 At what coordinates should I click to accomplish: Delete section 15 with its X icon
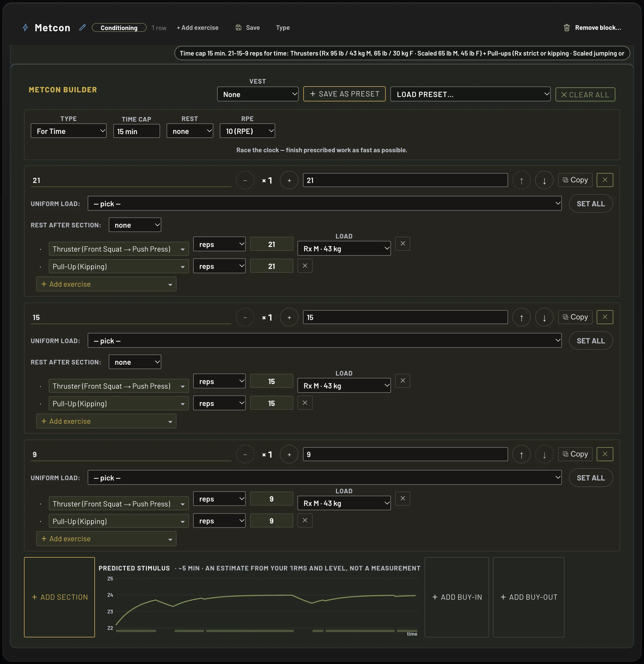click(605, 317)
